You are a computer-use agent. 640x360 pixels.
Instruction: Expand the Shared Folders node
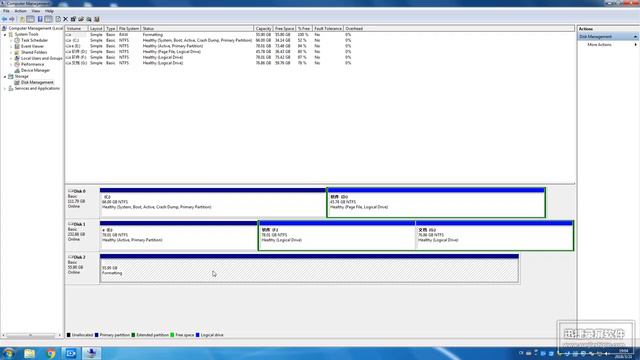[11, 52]
